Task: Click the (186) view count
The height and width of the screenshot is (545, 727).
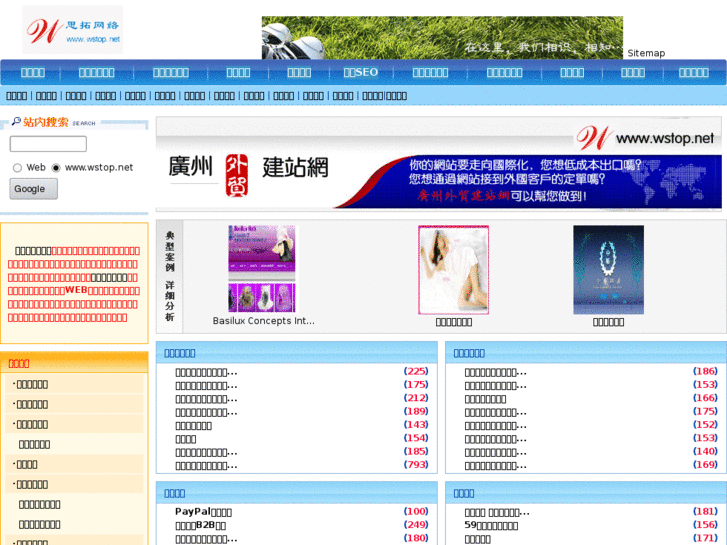Action: [705, 371]
